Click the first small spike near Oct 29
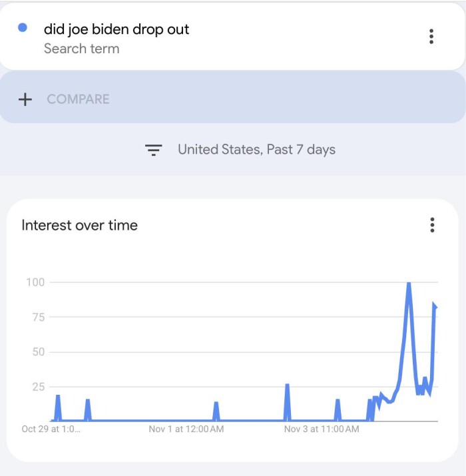 58,397
